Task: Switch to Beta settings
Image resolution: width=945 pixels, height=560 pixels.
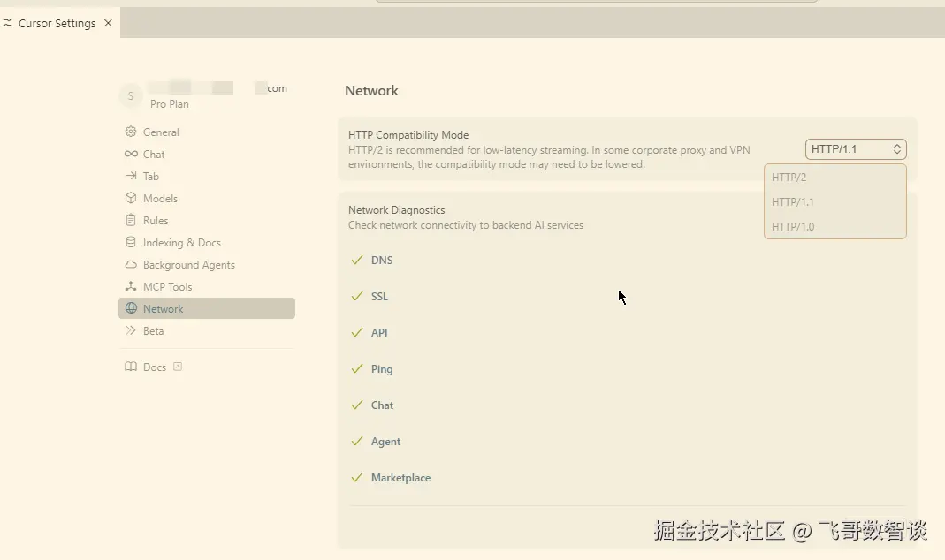Action: (207, 330)
